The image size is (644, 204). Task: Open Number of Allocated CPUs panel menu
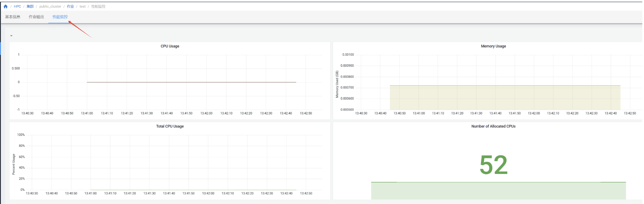click(493, 127)
